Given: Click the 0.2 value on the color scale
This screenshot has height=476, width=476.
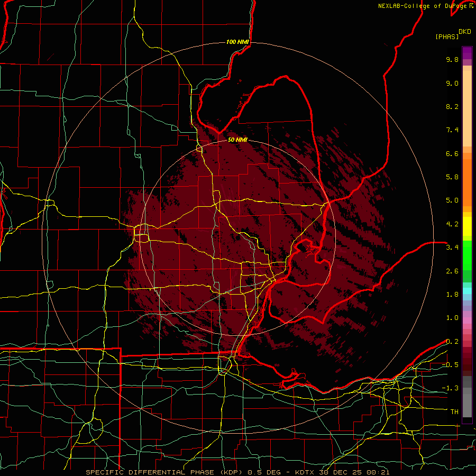Looking at the screenshot, I should [x=452, y=342].
